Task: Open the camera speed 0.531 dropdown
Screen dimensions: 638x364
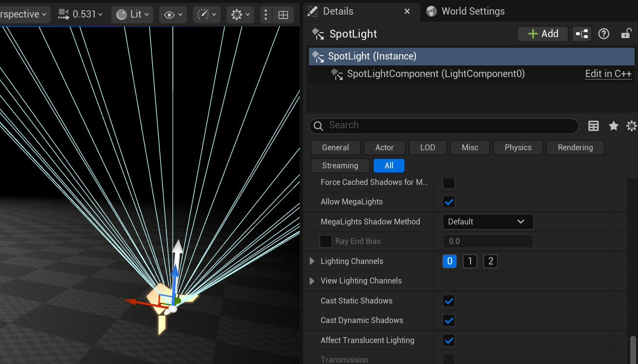Action: [81, 15]
